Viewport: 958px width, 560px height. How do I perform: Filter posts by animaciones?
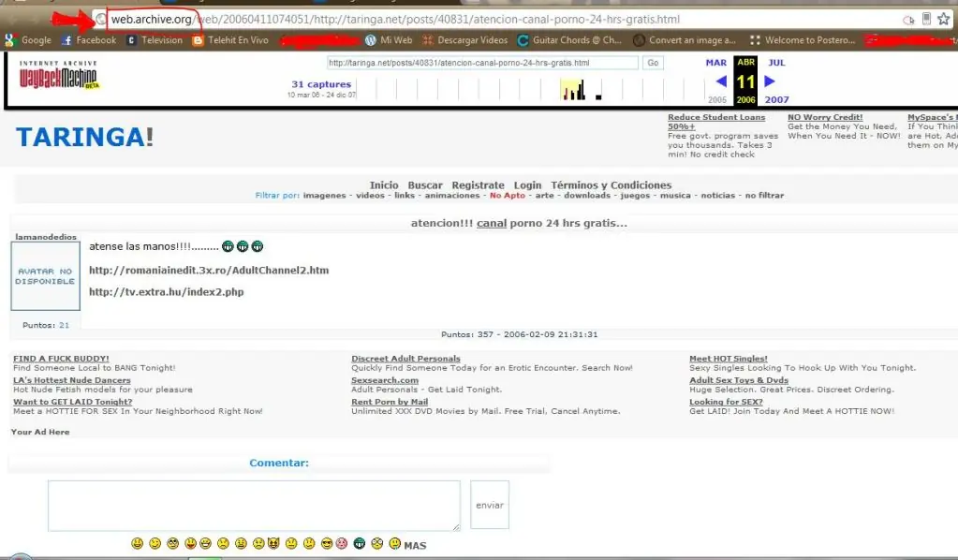(452, 196)
